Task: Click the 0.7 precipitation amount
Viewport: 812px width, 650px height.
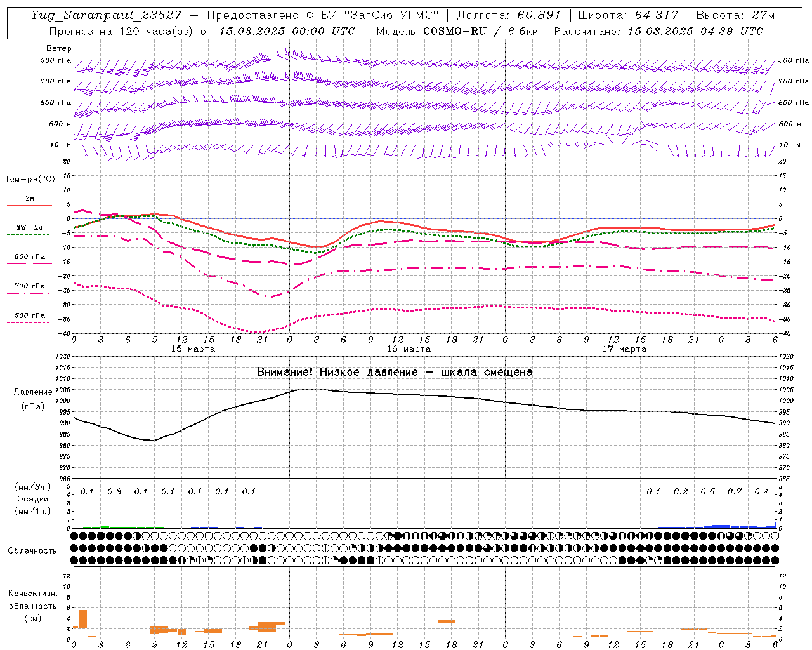Action: click(735, 492)
